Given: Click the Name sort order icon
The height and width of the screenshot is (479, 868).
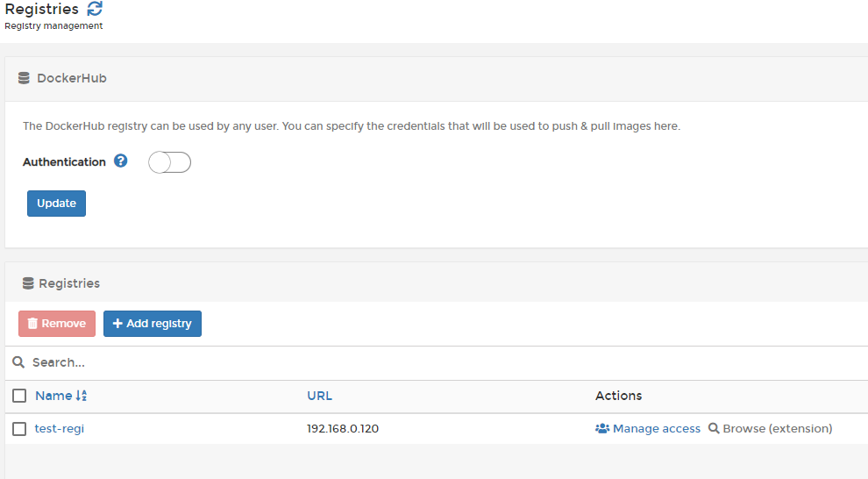Looking at the screenshot, I should pos(82,396).
